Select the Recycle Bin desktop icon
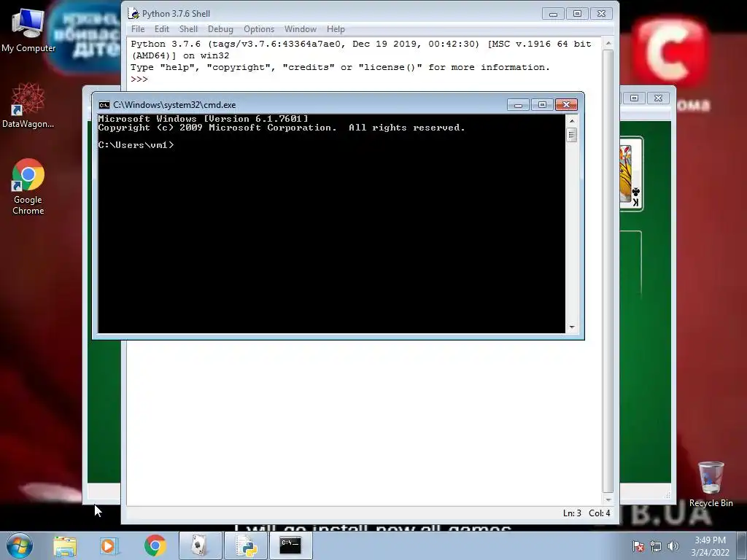 coord(711,484)
